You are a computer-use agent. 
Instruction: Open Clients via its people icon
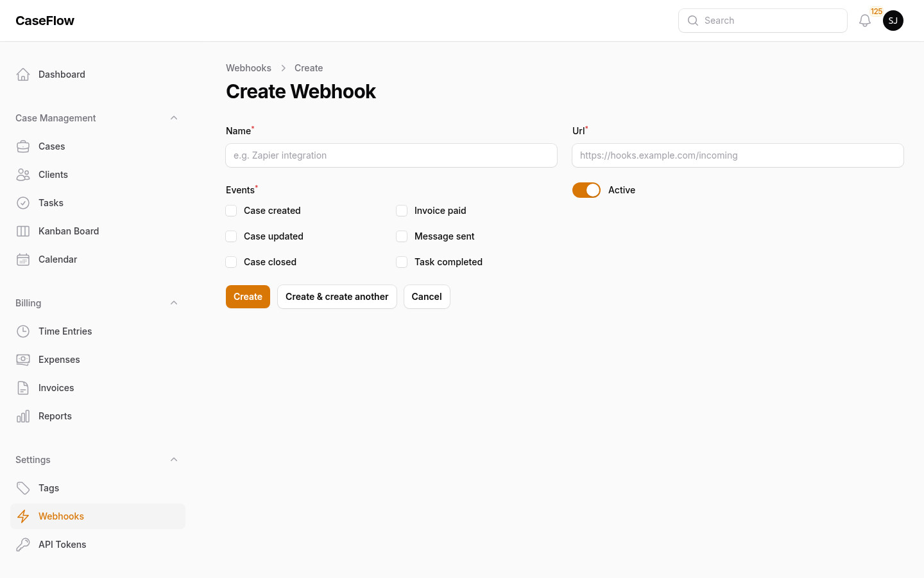[x=23, y=175]
